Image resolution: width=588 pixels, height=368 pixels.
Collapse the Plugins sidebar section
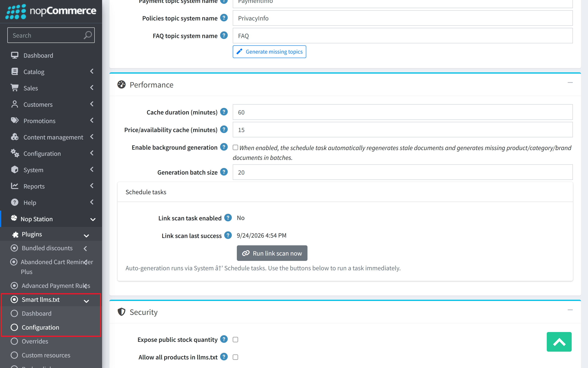tap(86, 235)
